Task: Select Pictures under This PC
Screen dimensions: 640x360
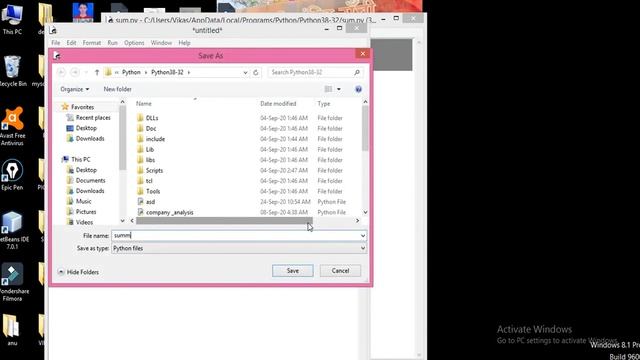Action: (86, 212)
